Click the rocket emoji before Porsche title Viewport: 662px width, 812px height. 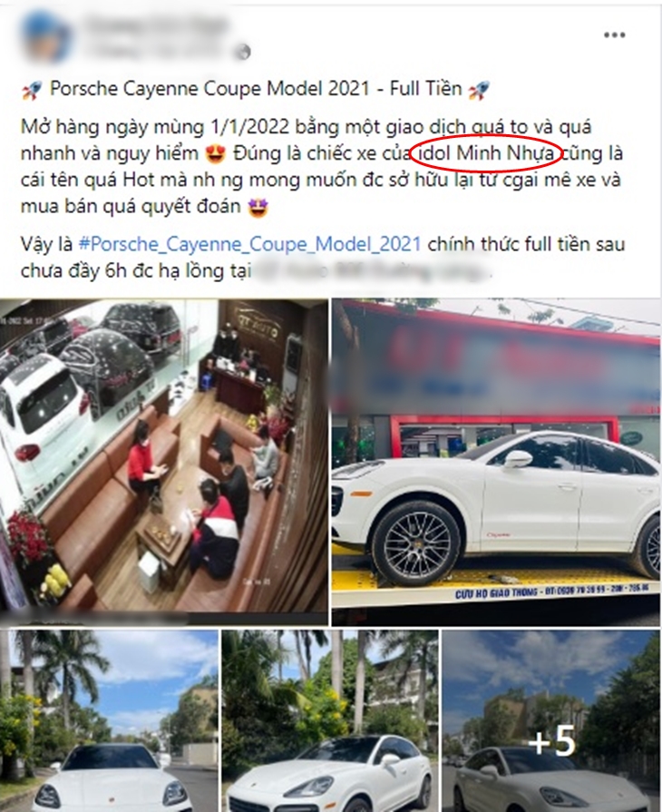(32, 90)
